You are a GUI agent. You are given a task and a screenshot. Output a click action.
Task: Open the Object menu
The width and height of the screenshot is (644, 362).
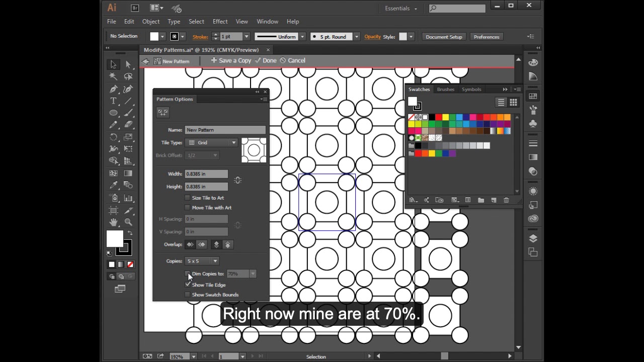(151, 22)
